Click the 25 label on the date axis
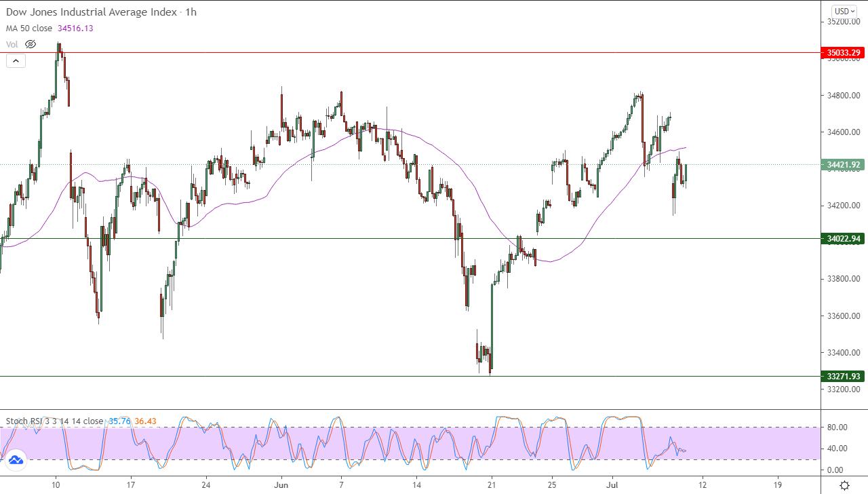Image resolution: width=868 pixels, height=494 pixels. tap(552, 485)
